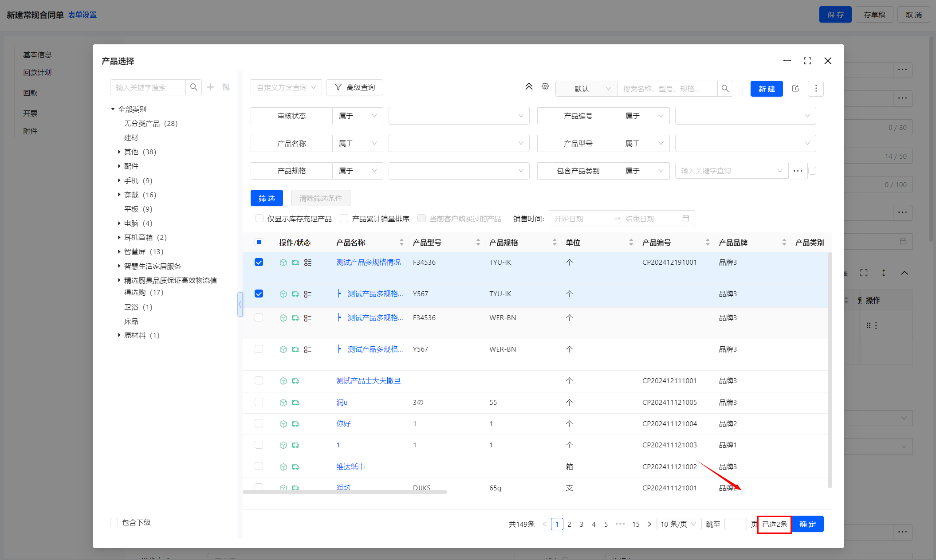Go to page 2
The height and width of the screenshot is (560, 936).
point(569,524)
